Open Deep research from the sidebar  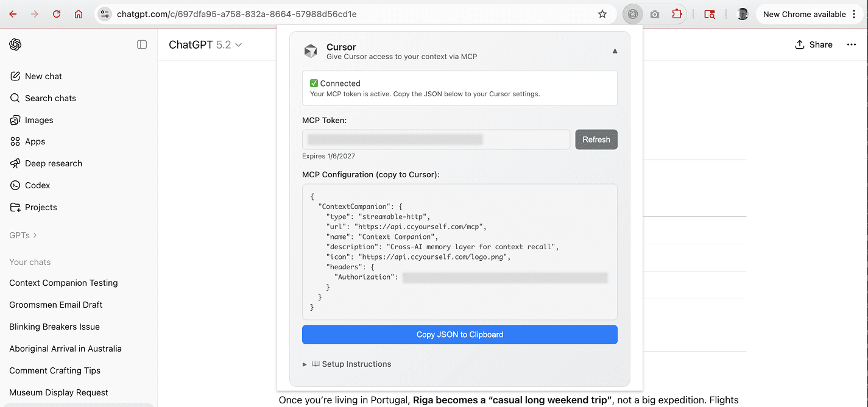pos(52,163)
